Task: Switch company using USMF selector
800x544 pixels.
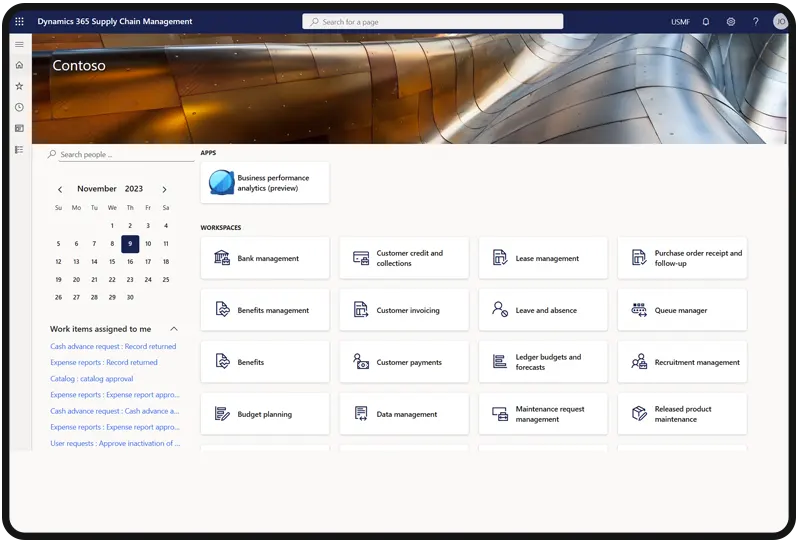Action: 680,21
